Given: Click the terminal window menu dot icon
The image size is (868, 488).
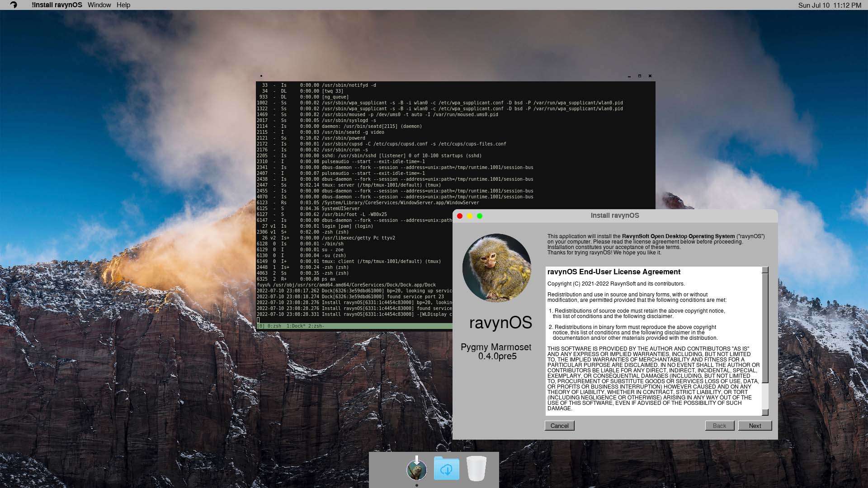Looking at the screenshot, I should click(x=261, y=76).
